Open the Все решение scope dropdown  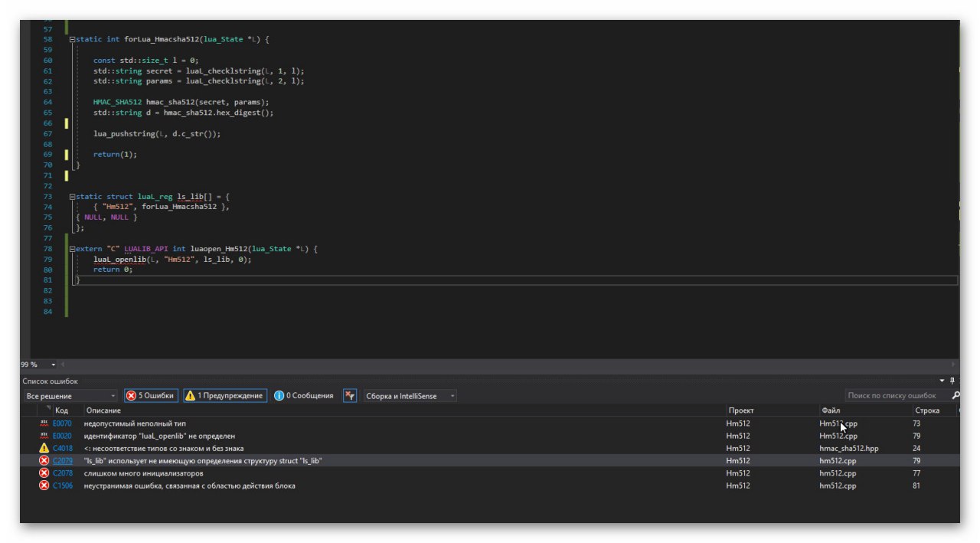pos(70,396)
